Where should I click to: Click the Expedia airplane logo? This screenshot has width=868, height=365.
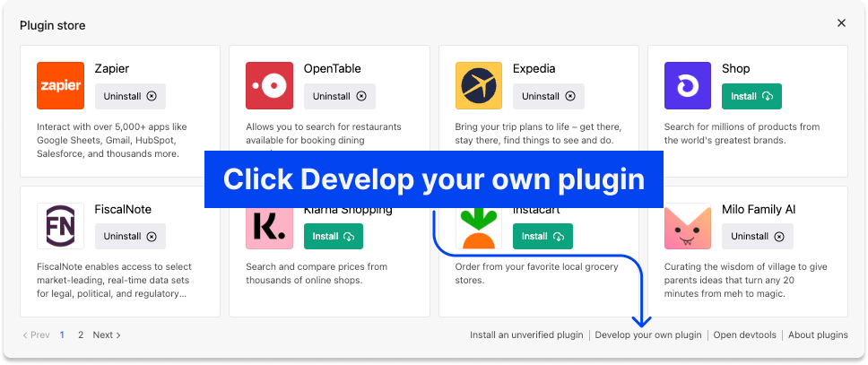[x=479, y=85]
